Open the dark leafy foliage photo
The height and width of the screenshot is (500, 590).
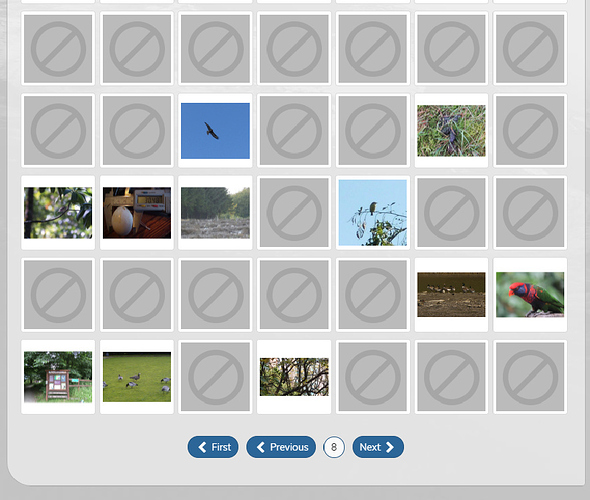58,213
